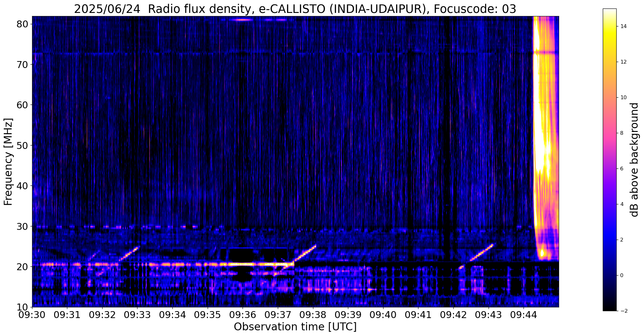Click the 09:36 time tick label
This screenshot has width=644, height=336.
point(243,315)
